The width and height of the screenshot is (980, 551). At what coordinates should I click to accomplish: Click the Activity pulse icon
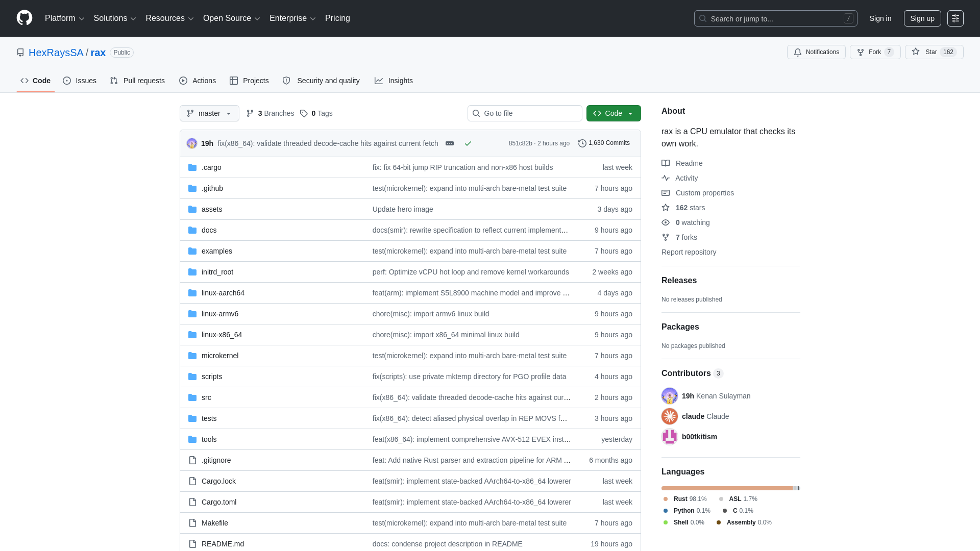click(666, 178)
